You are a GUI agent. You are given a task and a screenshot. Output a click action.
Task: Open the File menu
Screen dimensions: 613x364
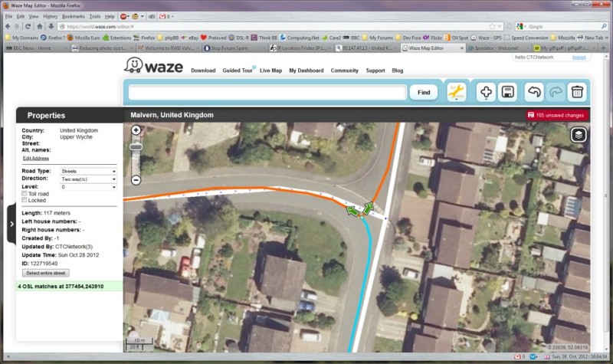click(x=8, y=16)
